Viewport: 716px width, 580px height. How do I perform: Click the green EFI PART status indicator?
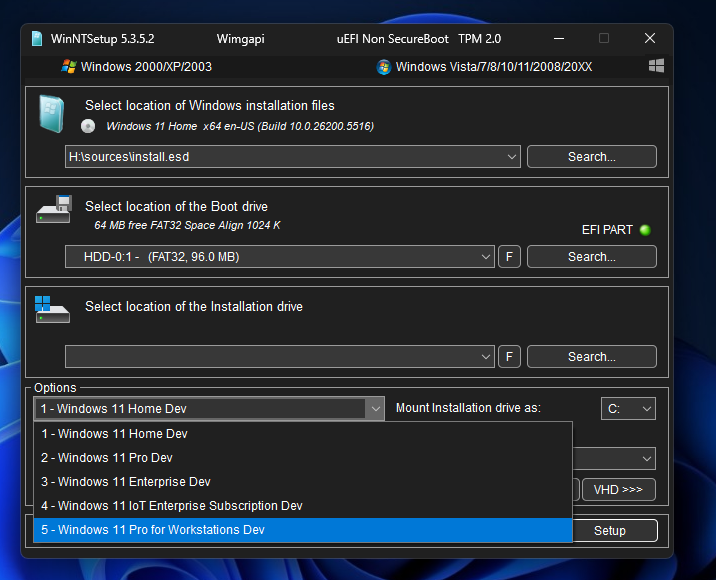click(645, 230)
